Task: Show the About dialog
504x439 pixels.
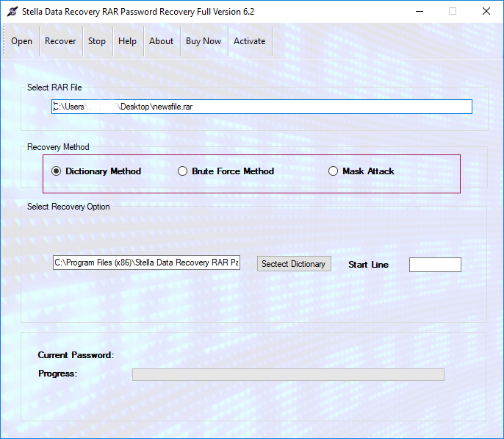Action: pos(162,41)
